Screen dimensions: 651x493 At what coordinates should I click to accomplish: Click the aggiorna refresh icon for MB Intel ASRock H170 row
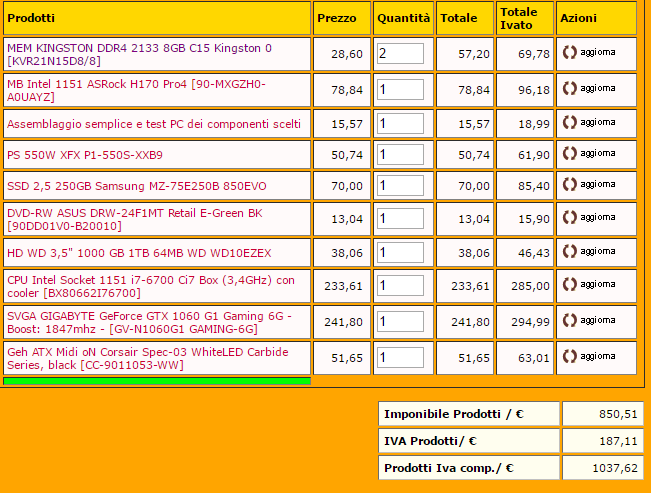pyautogui.click(x=570, y=88)
